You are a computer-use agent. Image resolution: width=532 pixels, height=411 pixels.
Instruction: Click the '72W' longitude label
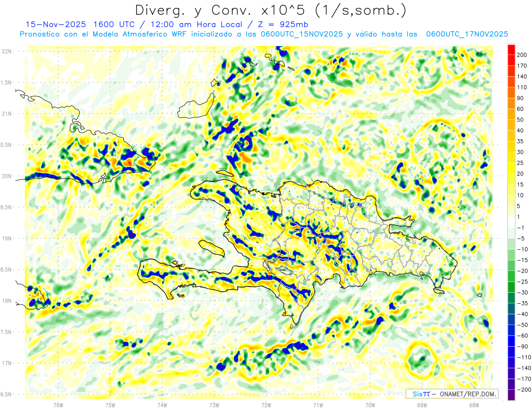point(266,405)
